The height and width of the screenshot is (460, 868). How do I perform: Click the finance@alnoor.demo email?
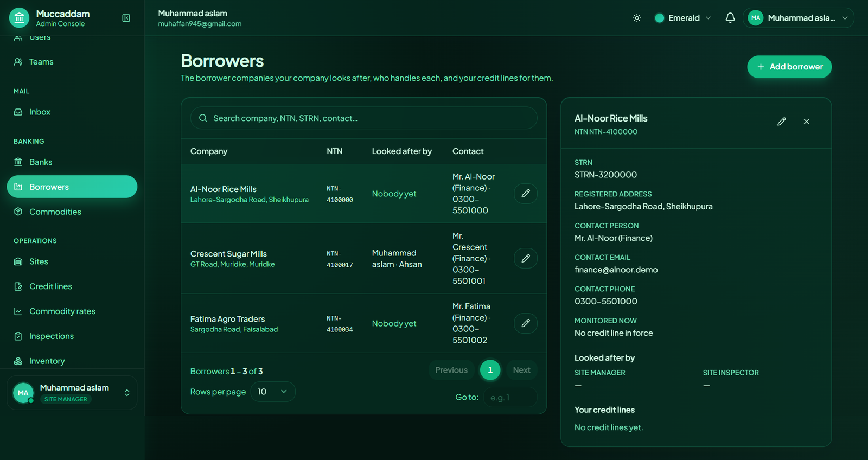point(616,270)
